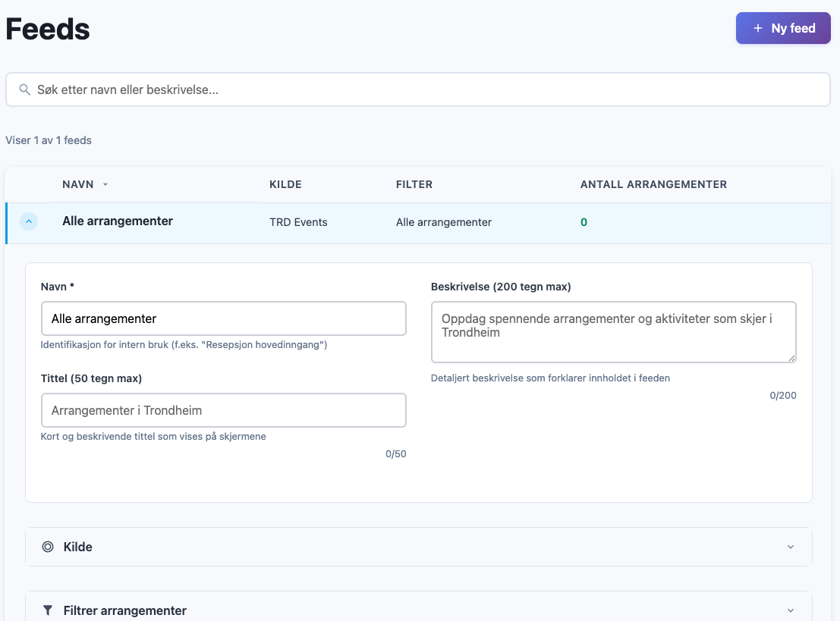Click the Kilde target icon
Screen dimensions: 840x621
[48, 547]
